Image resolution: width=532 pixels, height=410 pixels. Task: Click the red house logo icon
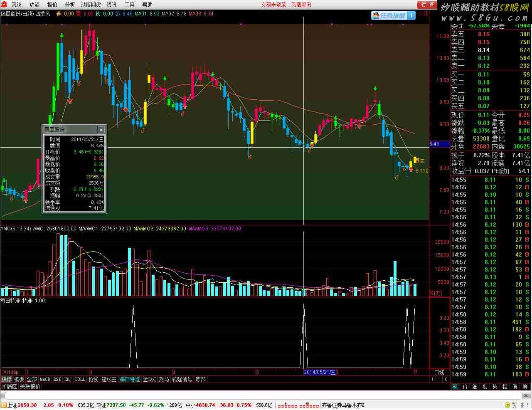(x=5, y=5)
